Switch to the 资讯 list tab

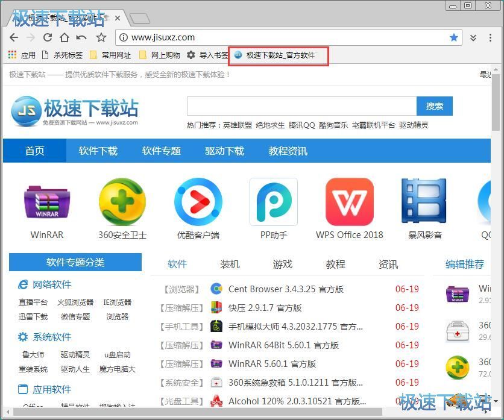click(388, 264)
